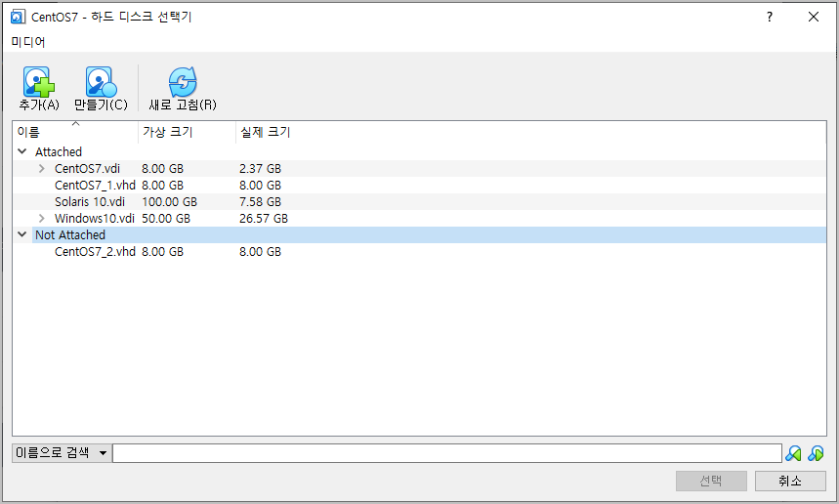Select the Attached group label
839x504 pixels.
click(x=59, y=152)
